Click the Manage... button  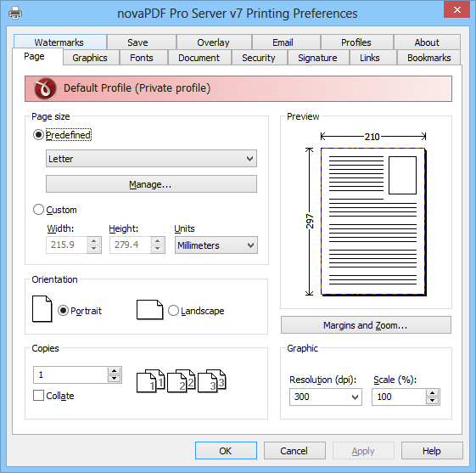[x=151, y=183]
